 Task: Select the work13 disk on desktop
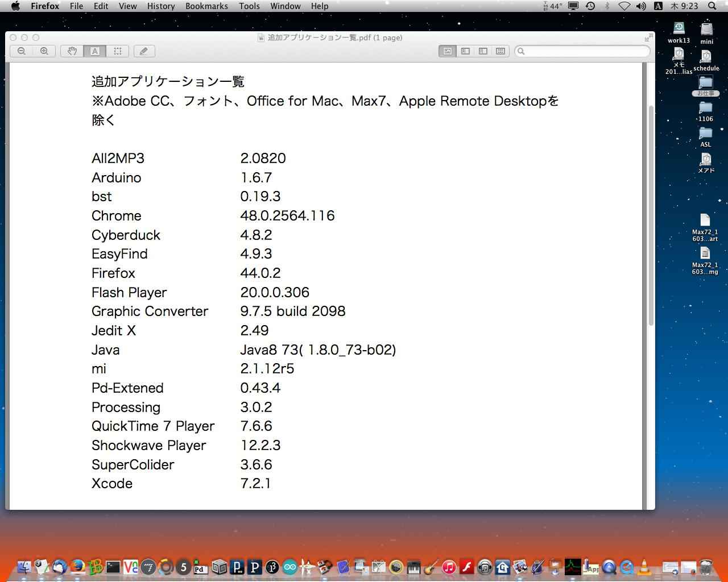(x=679, y=32)
